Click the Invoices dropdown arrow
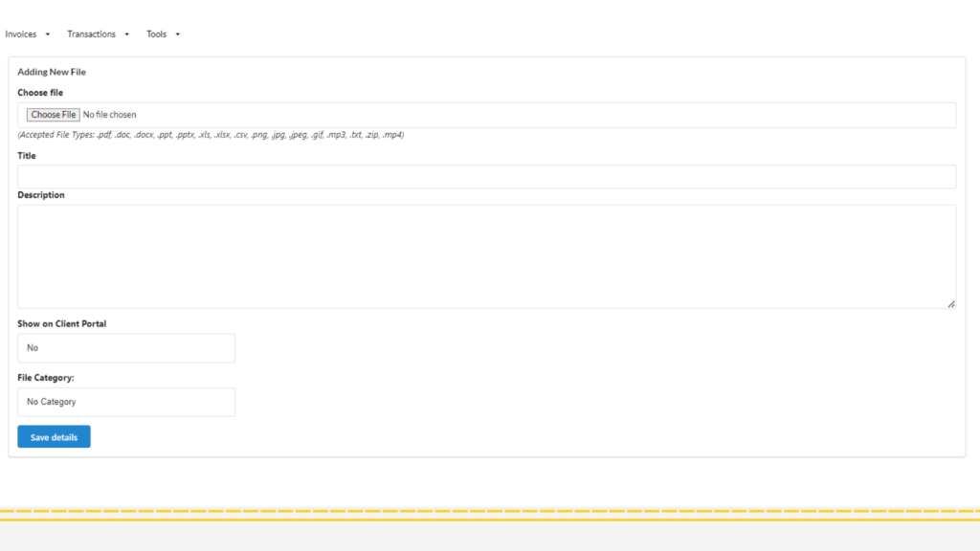980x551 pixels. (x=48, y=34)
